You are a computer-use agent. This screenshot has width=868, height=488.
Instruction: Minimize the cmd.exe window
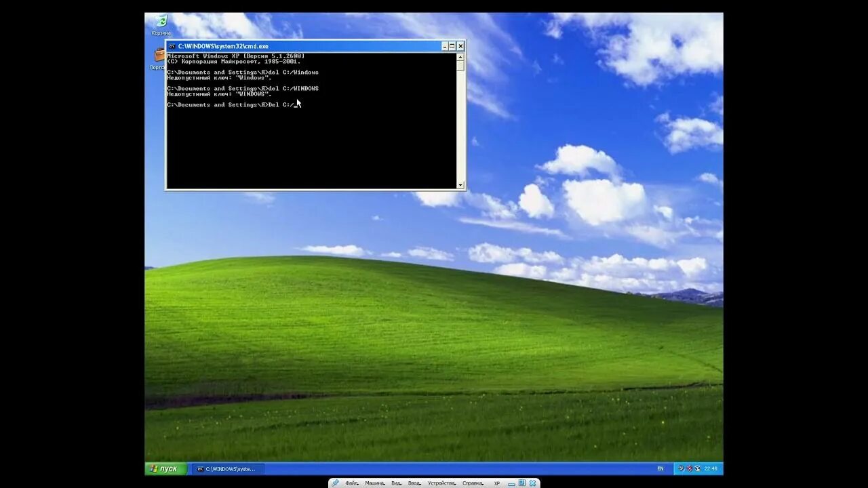[445, 46]
